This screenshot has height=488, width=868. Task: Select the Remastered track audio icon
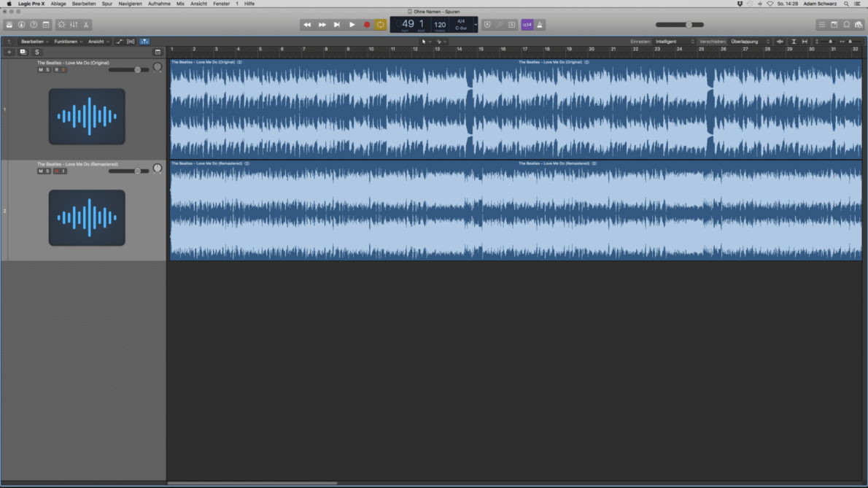click(87, 217)
